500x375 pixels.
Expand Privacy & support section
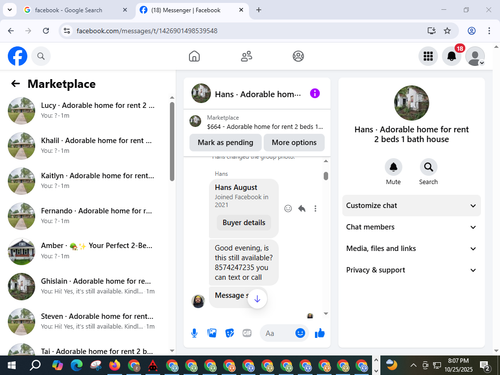(x=411, y=270)
